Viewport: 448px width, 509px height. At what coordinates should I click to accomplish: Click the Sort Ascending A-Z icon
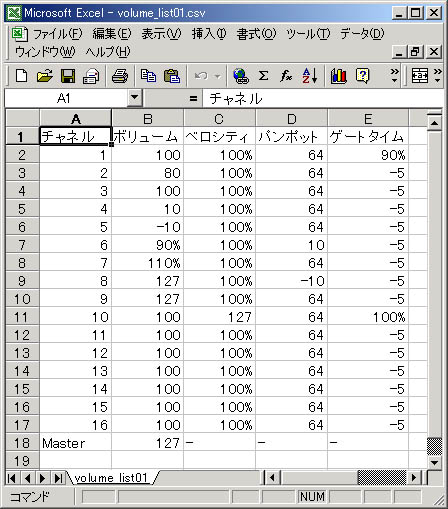[x=310, y=76]
